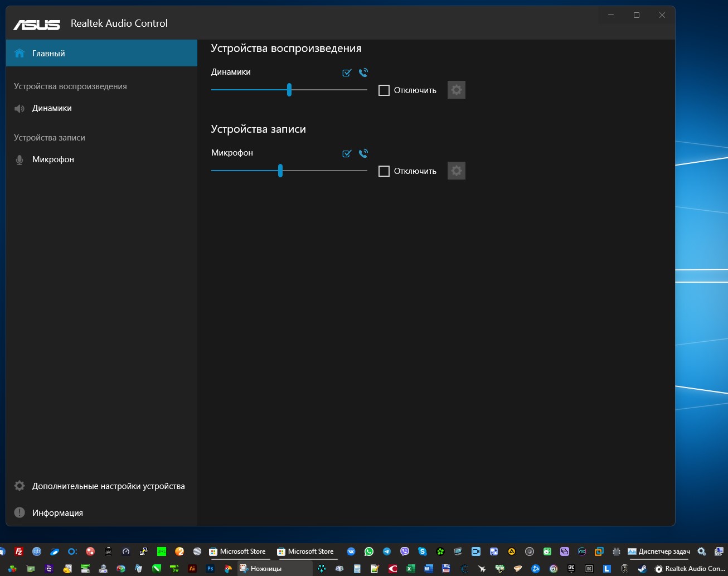The image size is (728, 576).
Task: Launch Adobe Illustrator from the taskbar
Action: coord(192,569)
